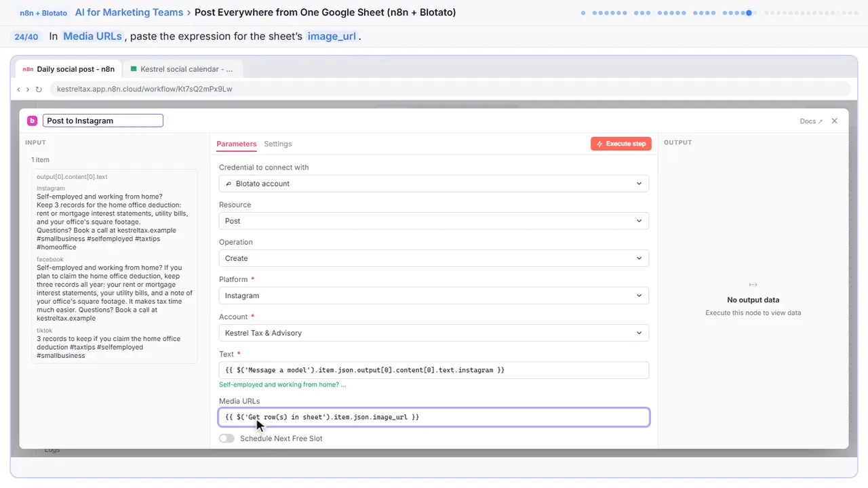Open the Daily social post - n8n tab
This screenshot has width=868, height=488.
[69, 69]
